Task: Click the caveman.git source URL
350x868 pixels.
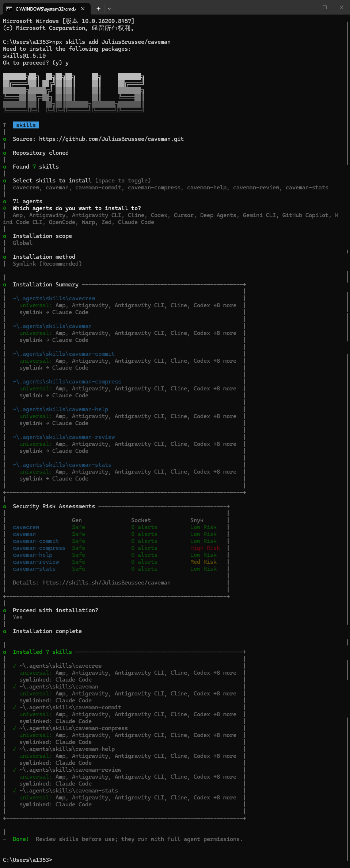Action: [x=111, y=139]
